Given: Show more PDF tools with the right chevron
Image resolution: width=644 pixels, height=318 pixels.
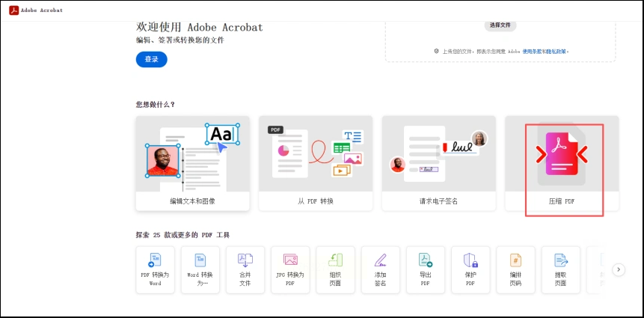Looking at the screenshot, I should (x=619, y=269).
